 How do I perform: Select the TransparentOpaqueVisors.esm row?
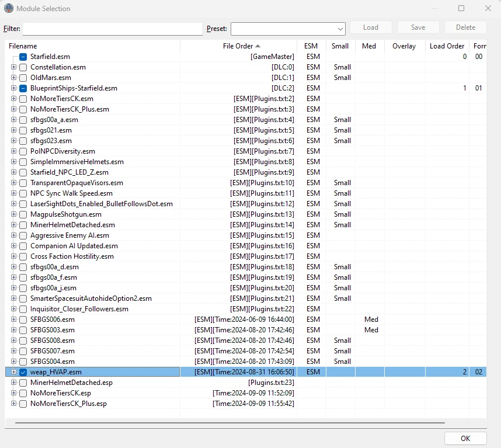tap(246, 183)
